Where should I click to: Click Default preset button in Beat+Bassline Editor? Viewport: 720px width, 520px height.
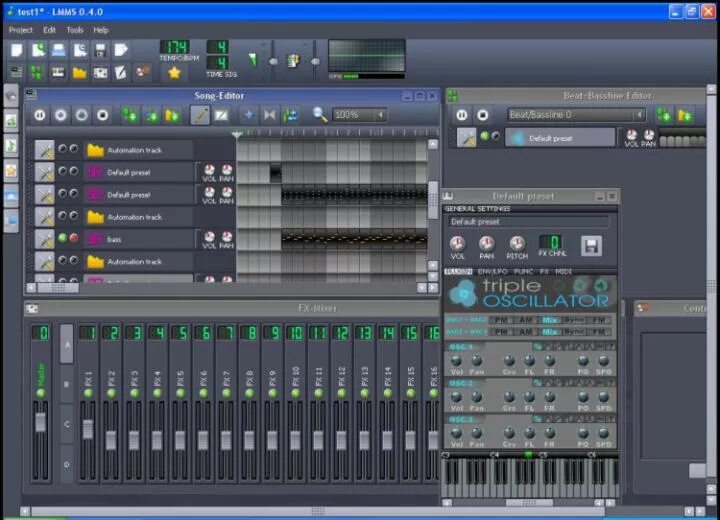(x=560, y=138)
